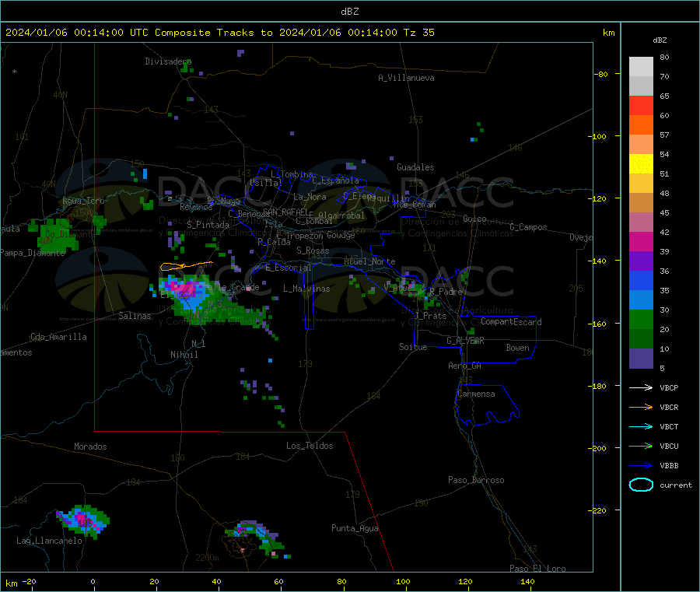Click the 70 dBZ gray swatch
700x592 pixels.
tap(641, 86)
